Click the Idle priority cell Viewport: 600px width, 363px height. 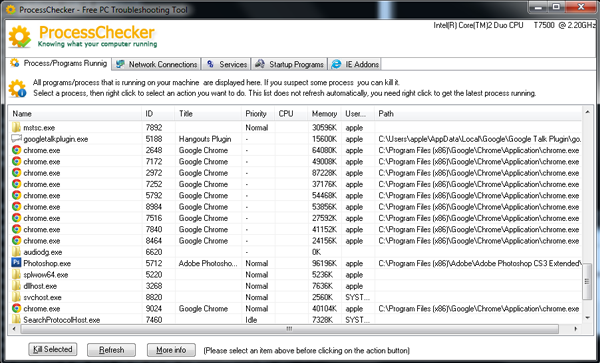(251, 319)
